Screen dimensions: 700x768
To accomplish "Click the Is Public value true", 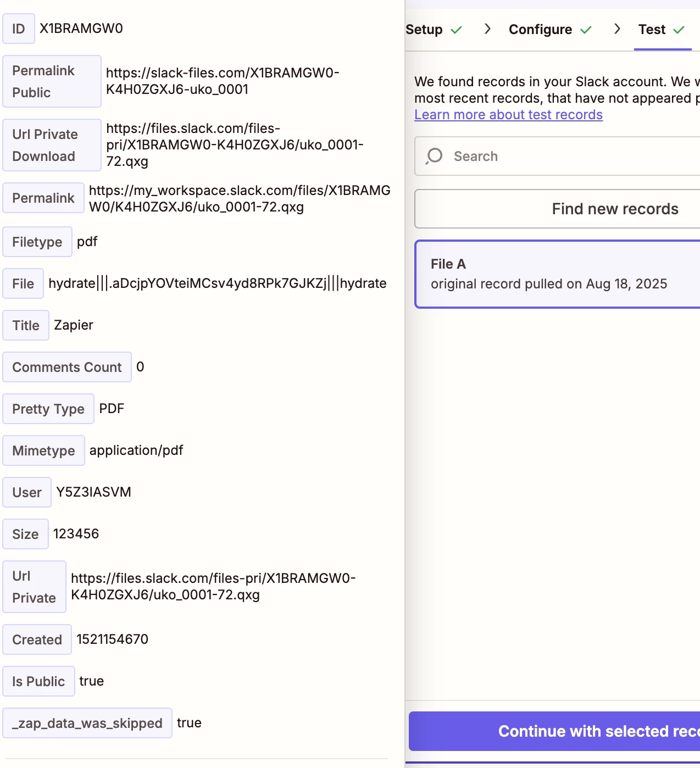I will (x=91, y=681).
